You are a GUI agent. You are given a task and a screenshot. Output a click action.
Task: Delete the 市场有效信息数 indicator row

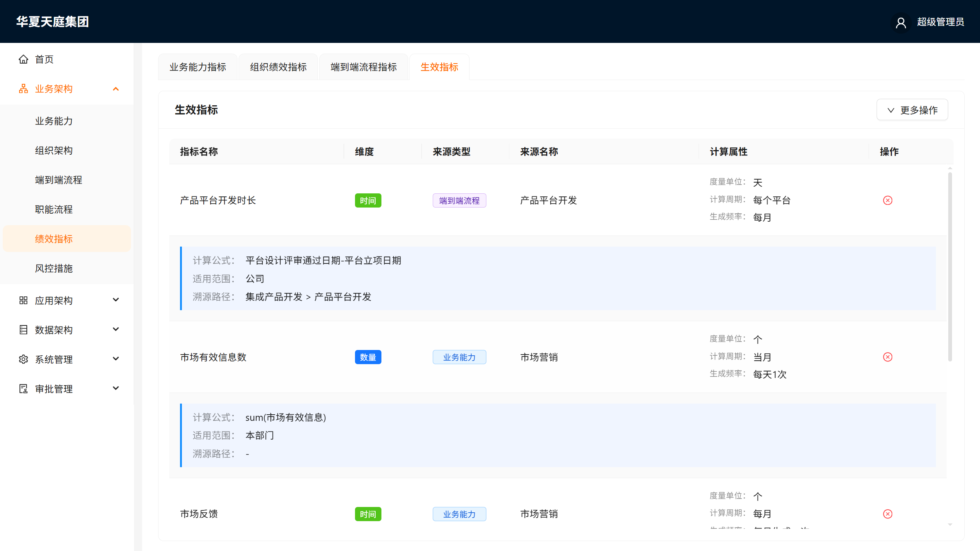tap(888, 357)
